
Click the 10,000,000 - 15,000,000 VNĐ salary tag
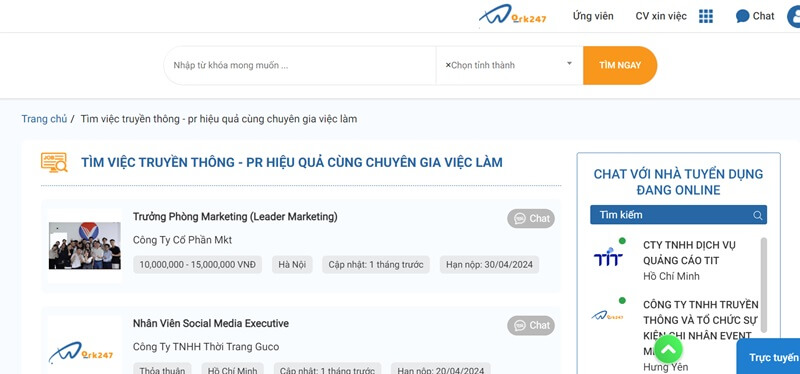pos(197,265)
